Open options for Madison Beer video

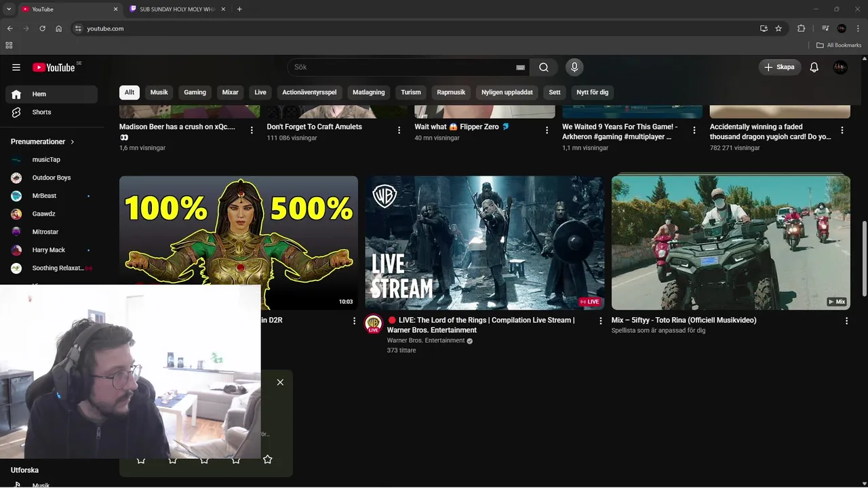(252, 130)
